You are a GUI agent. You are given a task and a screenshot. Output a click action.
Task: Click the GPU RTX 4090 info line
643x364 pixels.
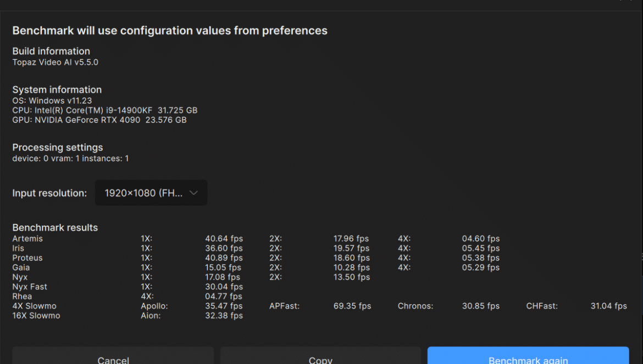pyautogui.click(x=99, y=120)
